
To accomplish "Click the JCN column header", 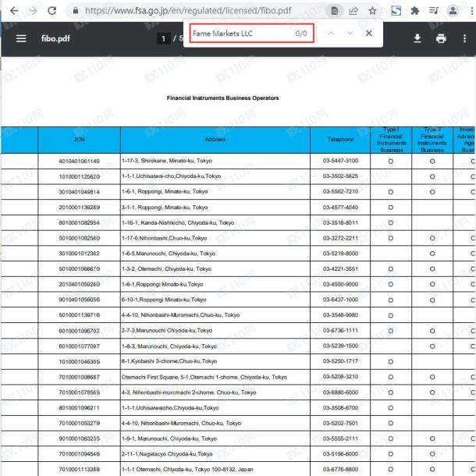I will click(x=80, y=140).
